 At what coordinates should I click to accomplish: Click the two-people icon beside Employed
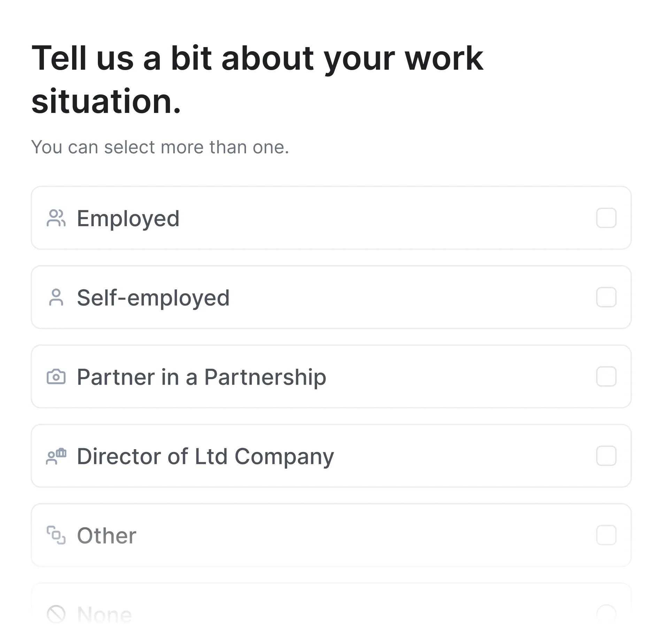pyautogui.click(x=56, y=218)
